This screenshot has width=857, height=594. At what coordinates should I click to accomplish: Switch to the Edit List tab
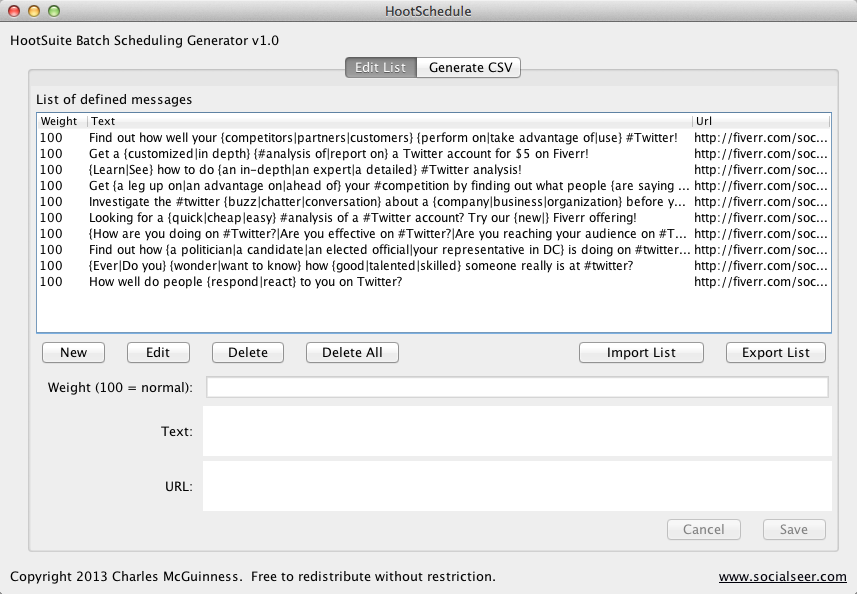380,67
